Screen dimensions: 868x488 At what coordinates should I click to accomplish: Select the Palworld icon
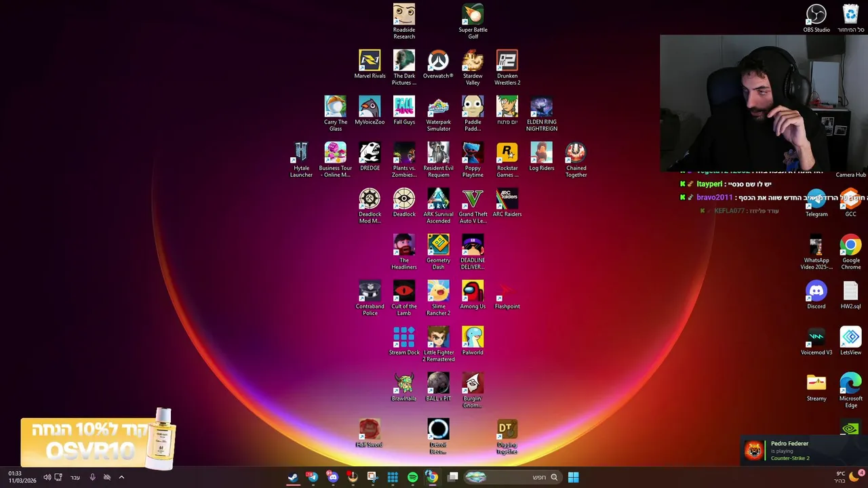473,341
